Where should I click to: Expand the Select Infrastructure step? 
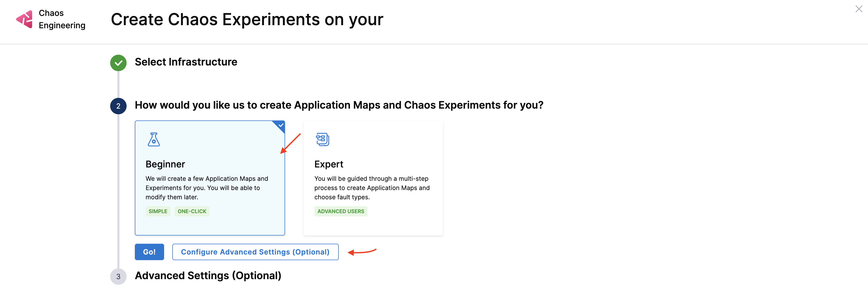186,62
